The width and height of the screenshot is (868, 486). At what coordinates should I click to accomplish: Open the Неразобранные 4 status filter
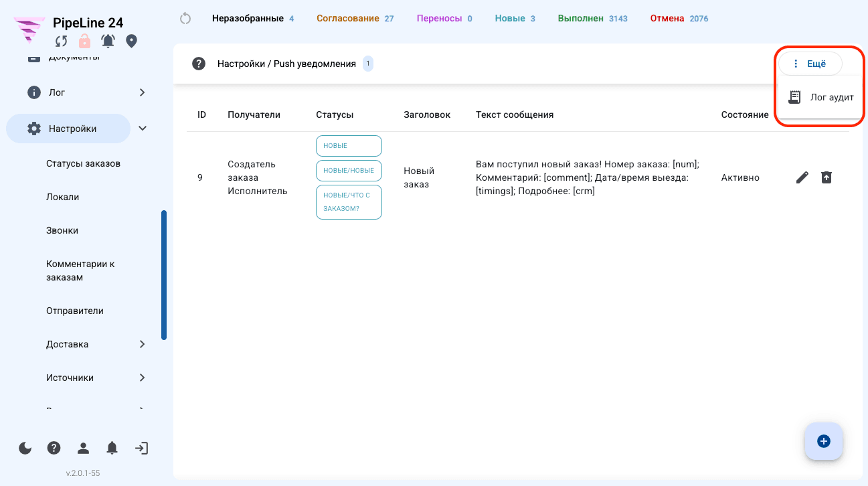pyautogui.click(x=253, y=18)
